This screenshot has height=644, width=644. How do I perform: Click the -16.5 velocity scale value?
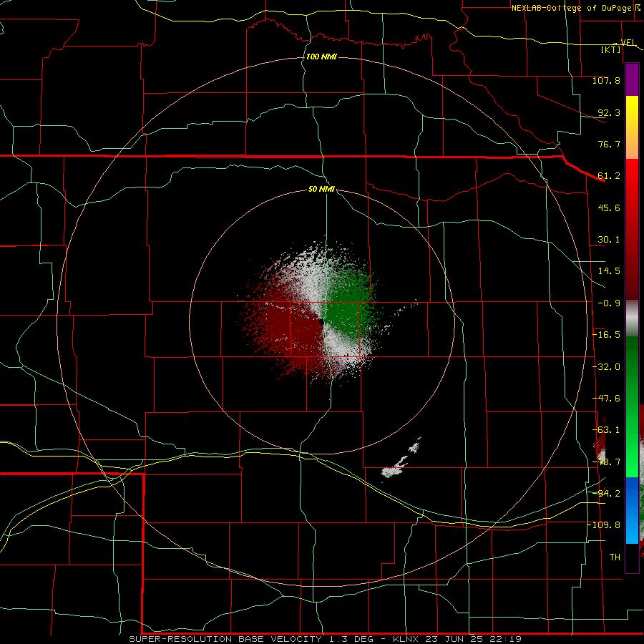click(x=607, y=335)
